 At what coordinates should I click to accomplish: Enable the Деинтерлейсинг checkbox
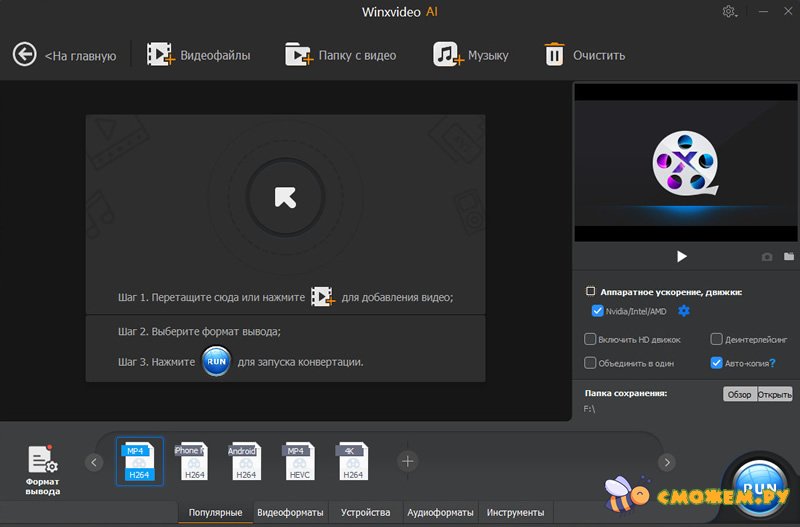716,339
